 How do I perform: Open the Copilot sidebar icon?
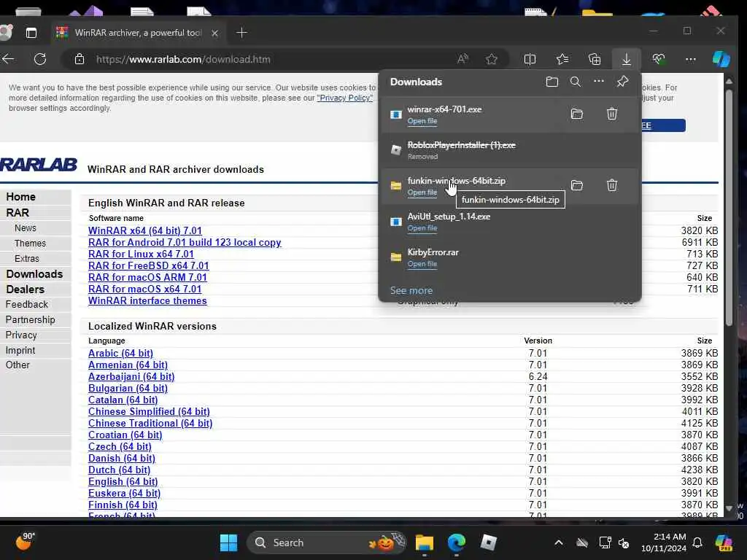click(x=721, y=59)
